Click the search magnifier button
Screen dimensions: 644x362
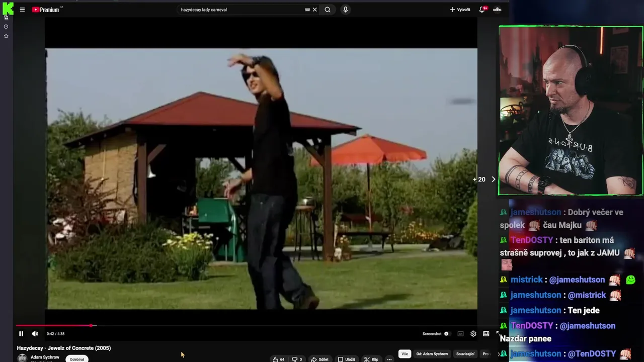(328, 10)
